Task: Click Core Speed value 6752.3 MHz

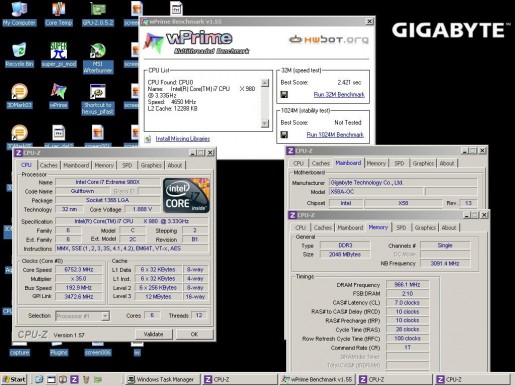Action: pyautogui.click(x=79, y=269)
